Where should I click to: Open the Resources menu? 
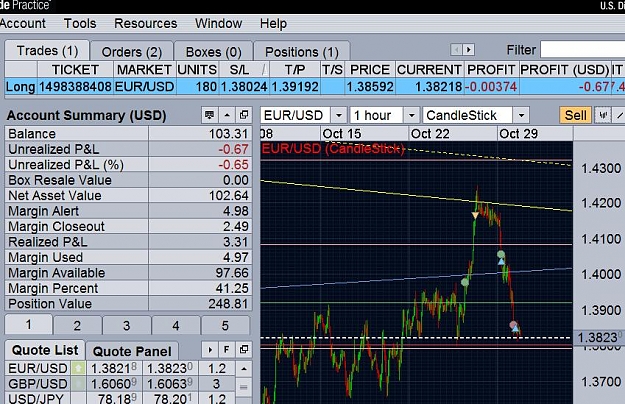click(x=145, y=24)
